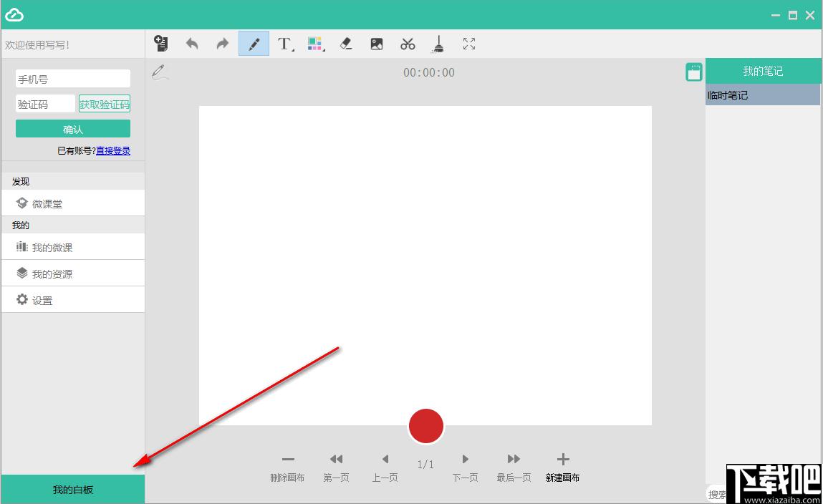
Task: Click 获取验证码 button
Action: 105,104
